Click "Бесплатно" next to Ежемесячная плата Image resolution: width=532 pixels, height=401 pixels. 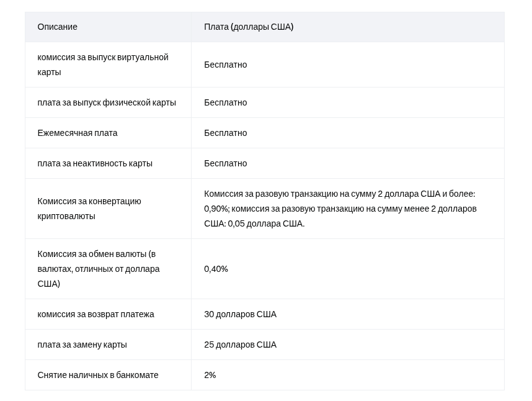pos(226,133)
